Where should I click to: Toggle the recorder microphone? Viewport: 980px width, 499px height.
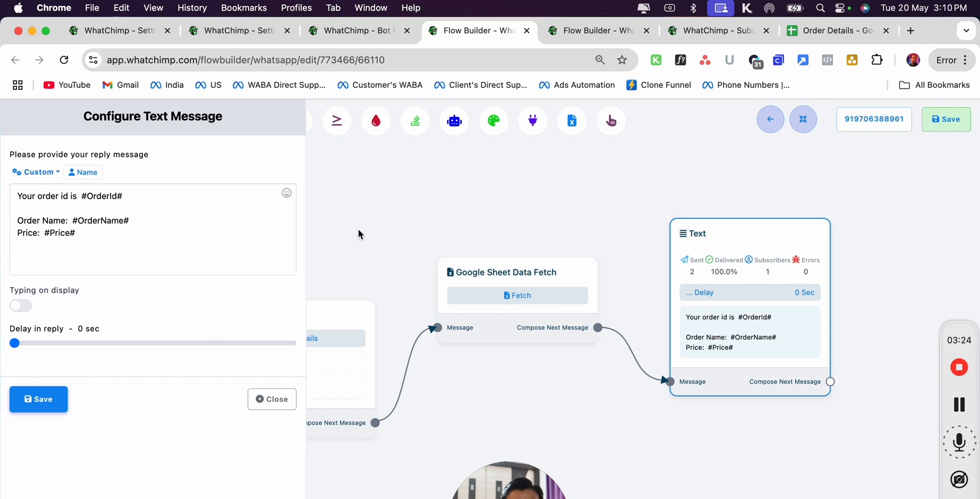click(x=959, y=442)
